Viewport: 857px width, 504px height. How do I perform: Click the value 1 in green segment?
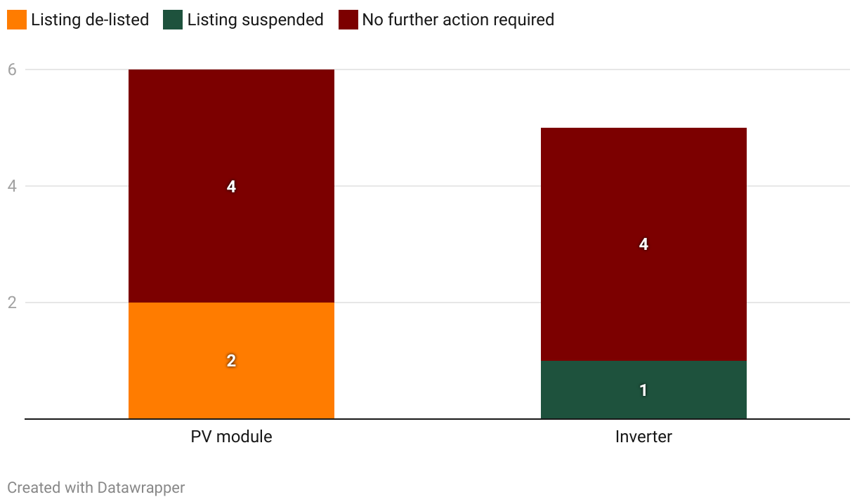coord(643,390)
